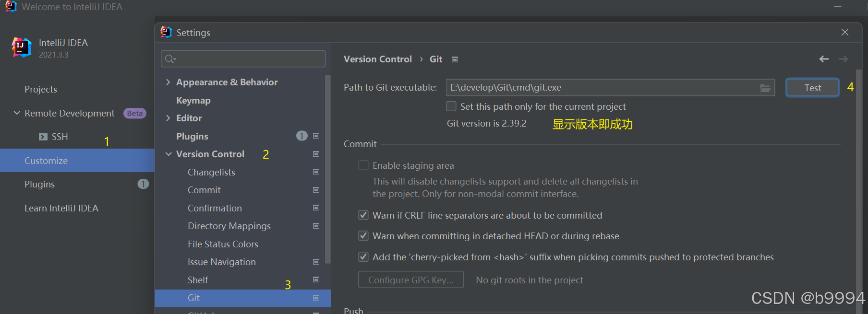This screenshot has width=868, height=314.
Task: Expand the Editor section
Action: tap(168, 118)
